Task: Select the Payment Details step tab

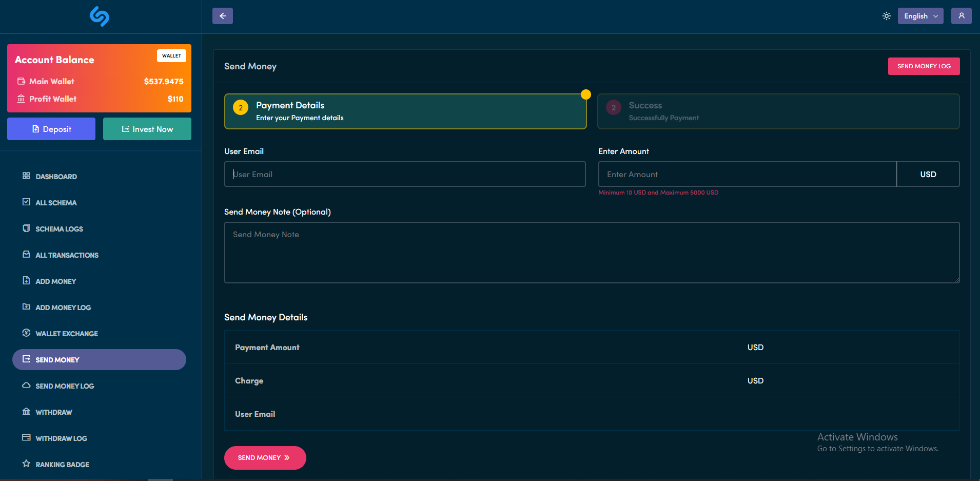Action: 405,111
